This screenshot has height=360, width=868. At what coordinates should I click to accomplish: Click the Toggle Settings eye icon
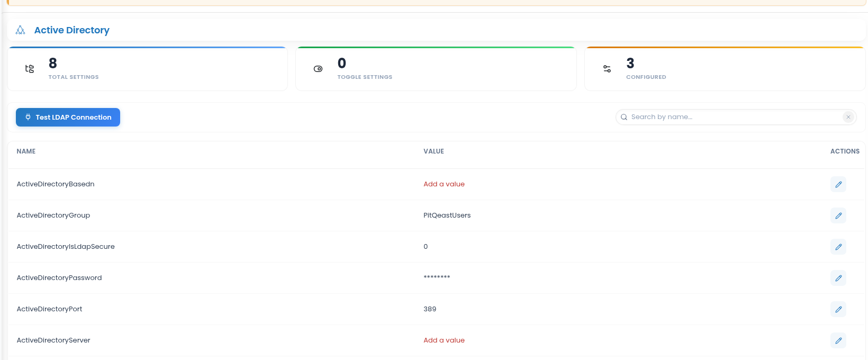[x=318, y=69]
